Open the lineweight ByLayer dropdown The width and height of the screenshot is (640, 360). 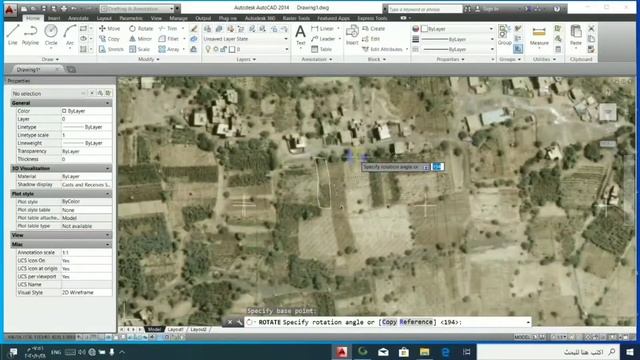pyautogui.click(x=457, y=39)
